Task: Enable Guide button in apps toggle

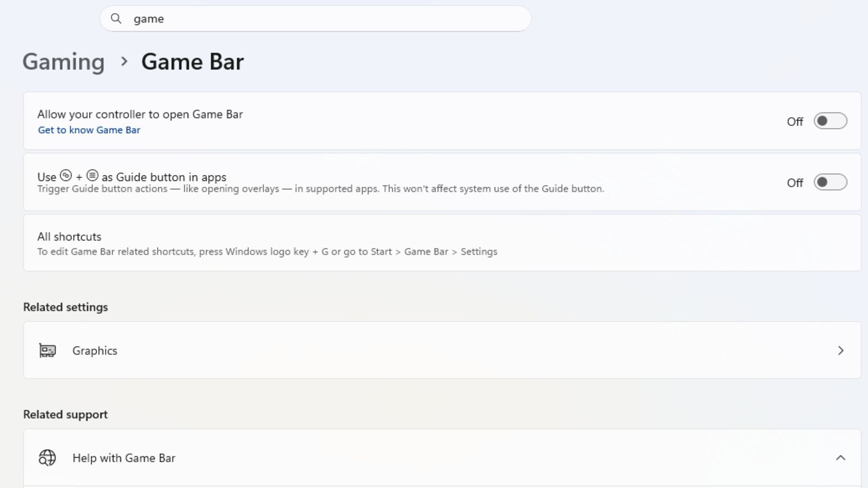Action: (x=830, y=182)
